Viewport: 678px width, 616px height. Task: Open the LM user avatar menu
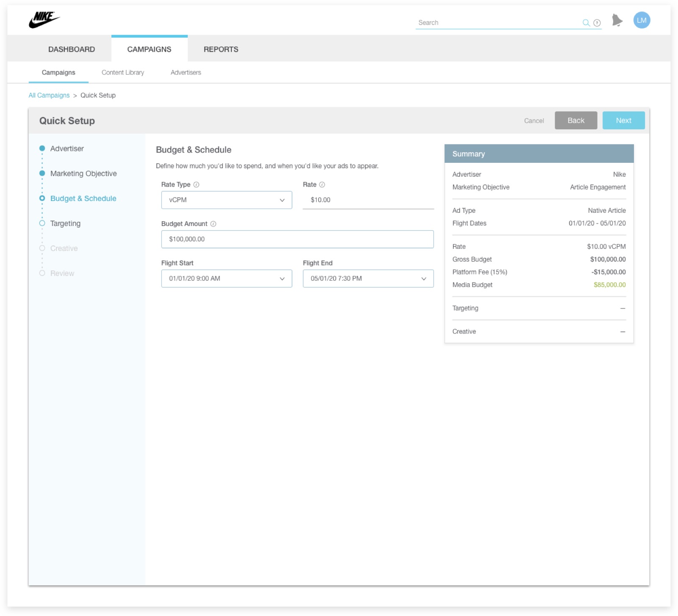(x=642, y=20)
